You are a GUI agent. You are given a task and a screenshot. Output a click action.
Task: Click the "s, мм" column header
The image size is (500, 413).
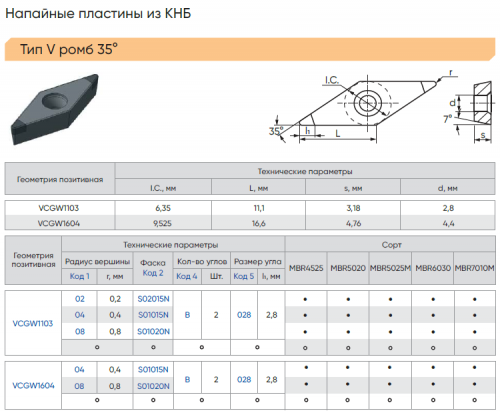[x=353, y=188]
